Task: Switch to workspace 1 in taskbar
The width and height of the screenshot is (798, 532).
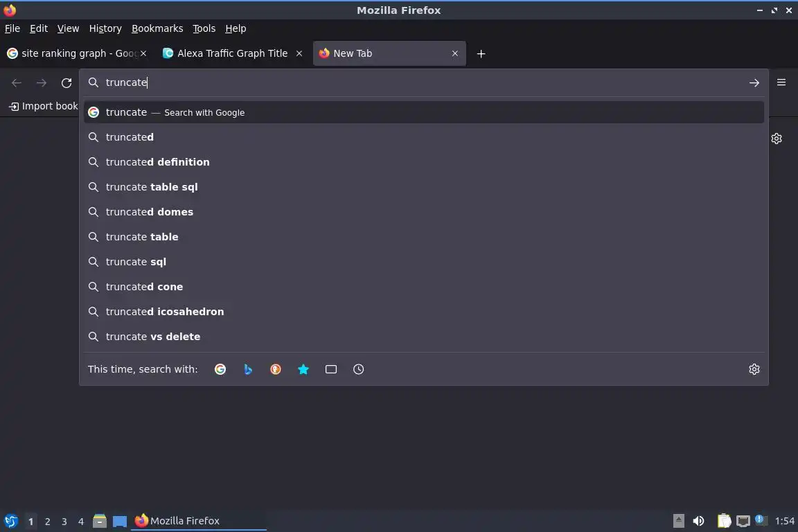Action: tap(30, 522)
